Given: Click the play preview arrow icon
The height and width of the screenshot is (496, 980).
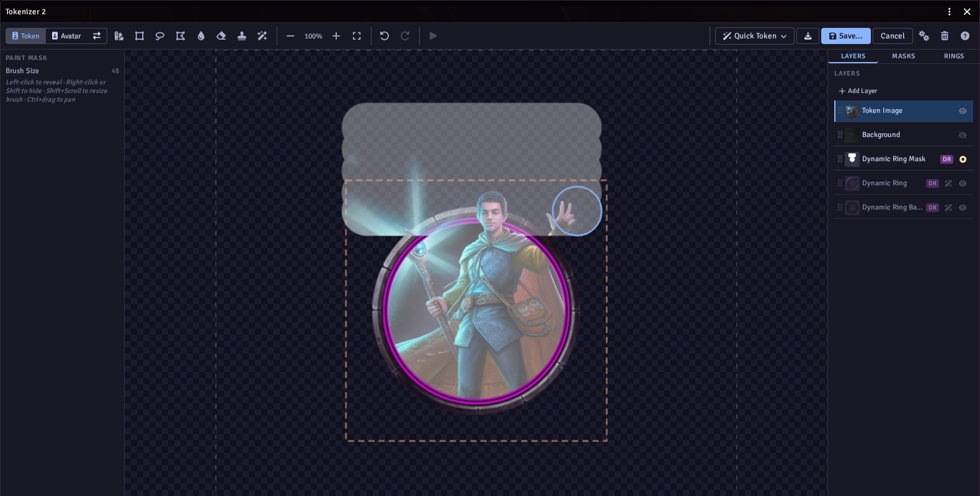Looking at the screenshot, I should click(x=433, y=36).
